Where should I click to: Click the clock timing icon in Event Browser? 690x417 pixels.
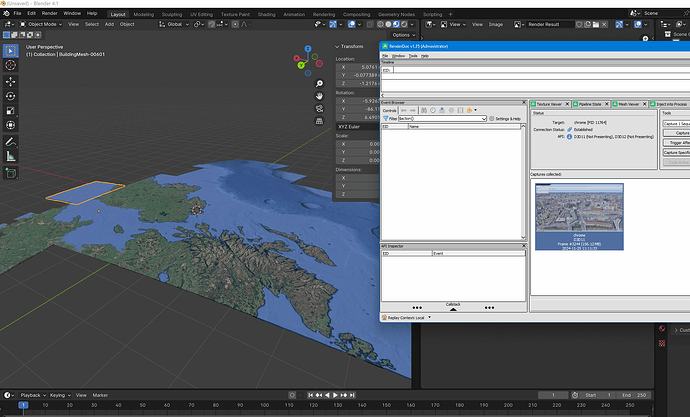pos(433,110)
